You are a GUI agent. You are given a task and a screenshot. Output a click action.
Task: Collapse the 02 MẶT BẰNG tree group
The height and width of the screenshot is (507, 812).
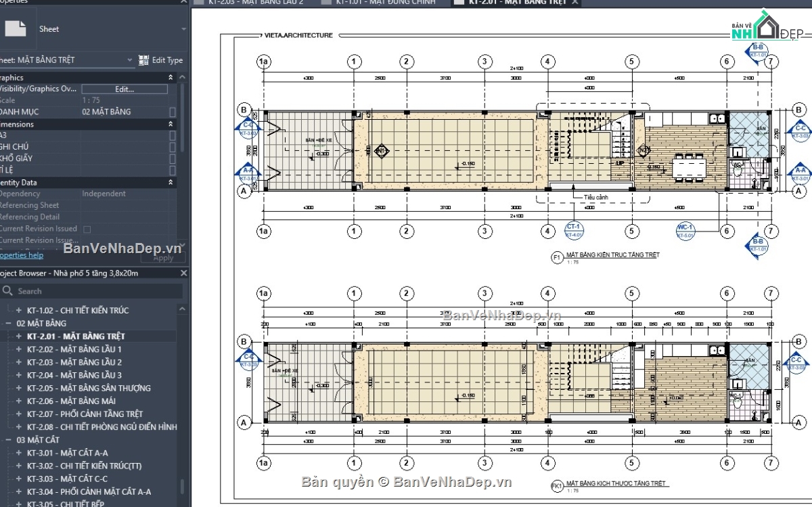9,324
